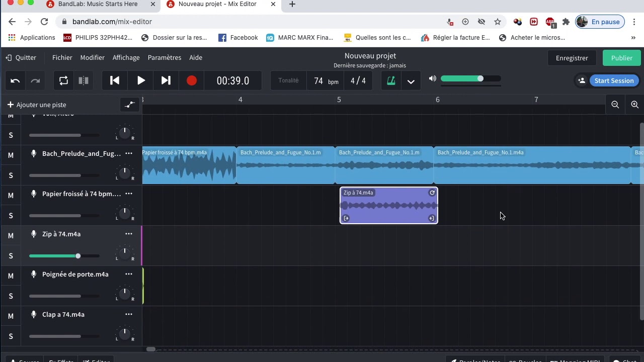The height and width of the screenshot is (362, 644).
Task: Click microphone icon of Papier froissé track
Action: coord(34,194)
